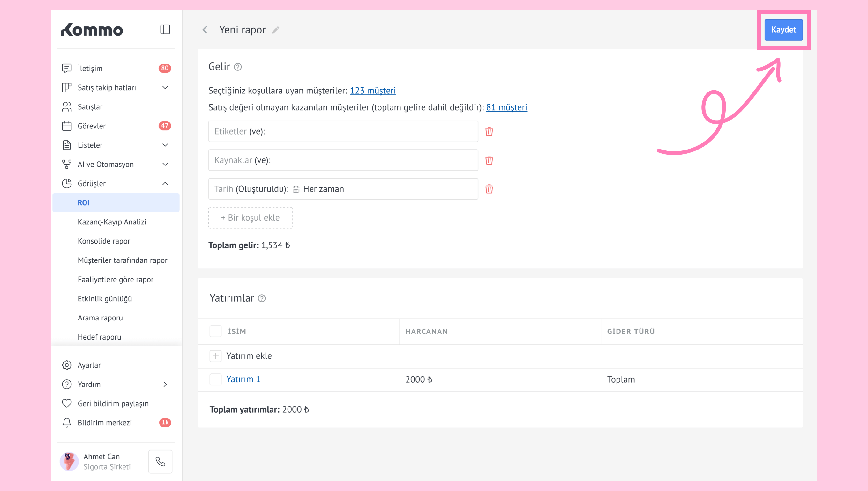Expand the Listeler section chevron
Image resolution: width=868 pixels, height=491 pixels.
pyautogui.click(x=165, y=145)
